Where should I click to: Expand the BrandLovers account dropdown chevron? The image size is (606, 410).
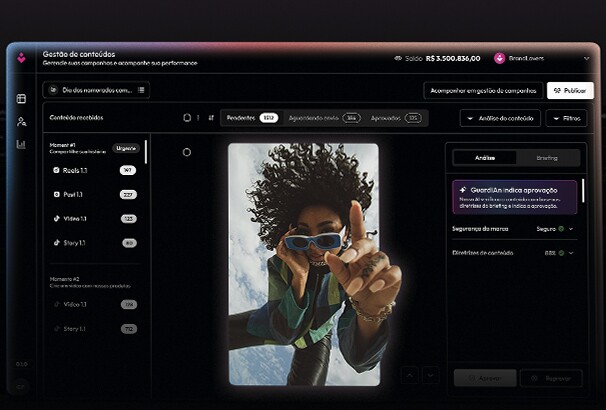(x=586, y=58)
